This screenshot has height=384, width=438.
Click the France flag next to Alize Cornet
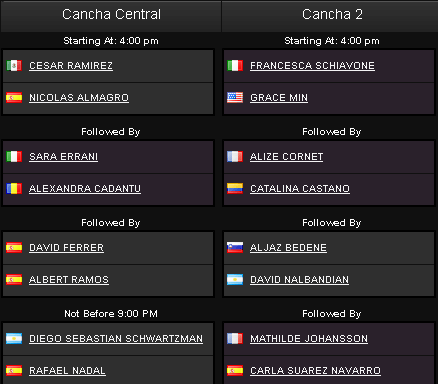(x=235, y=156)
